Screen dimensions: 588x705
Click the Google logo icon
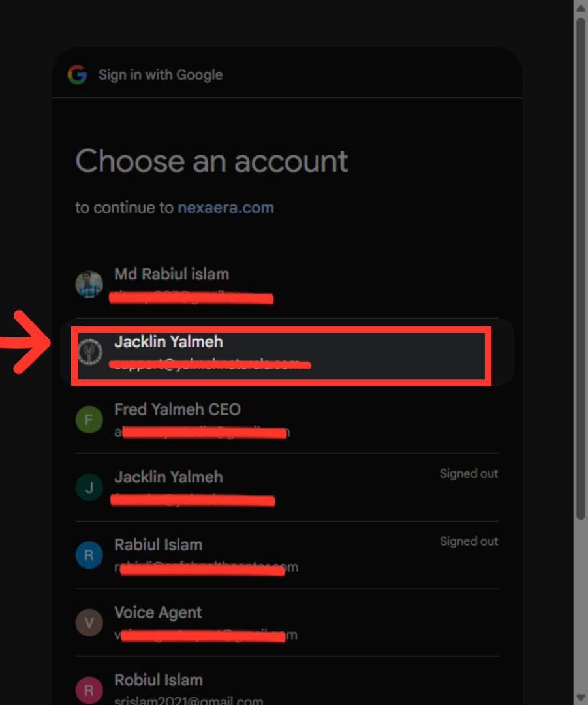coord(77,74)
